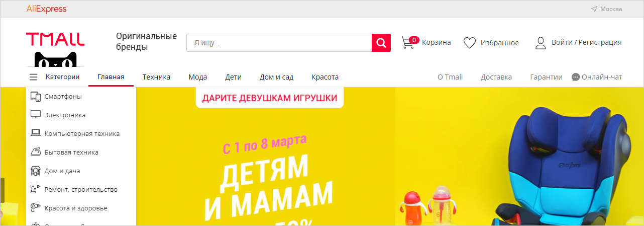644x226 pixels.
Task: Click the Tmall cat logo
Action: coord(55,49)
